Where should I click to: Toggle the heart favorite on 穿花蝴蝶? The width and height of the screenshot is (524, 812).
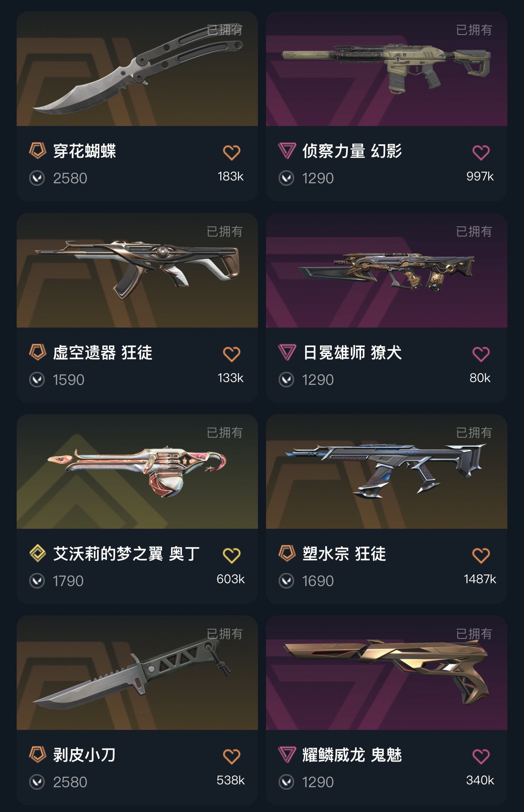pyautogui.click(x=232, y=152)
